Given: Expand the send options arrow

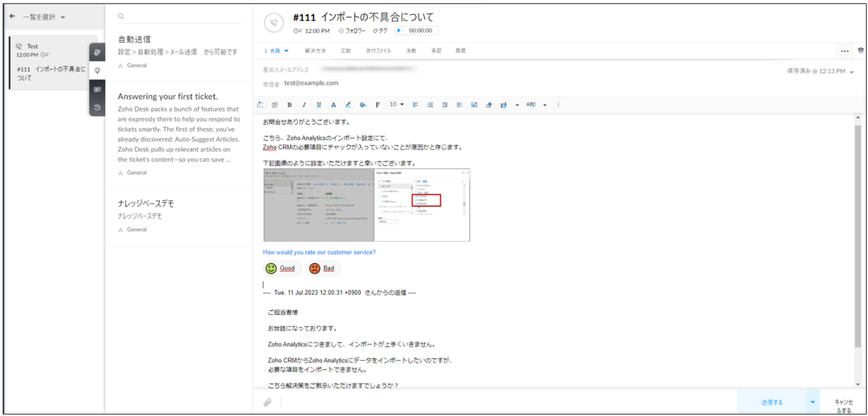Looking at the screenshot, I should pos(812,402).
